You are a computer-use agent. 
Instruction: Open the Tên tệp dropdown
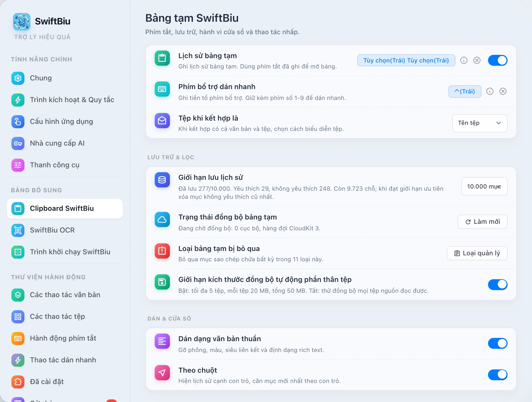click(x=480, y=123)
